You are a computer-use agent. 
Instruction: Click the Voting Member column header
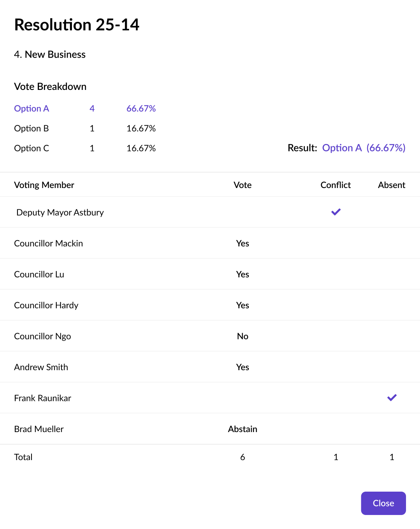tap(44, 185)
